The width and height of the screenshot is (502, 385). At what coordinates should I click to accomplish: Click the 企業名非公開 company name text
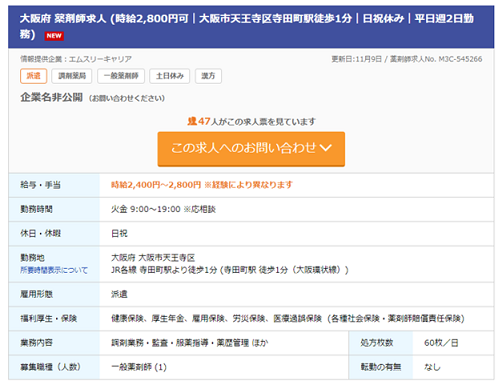51,97
